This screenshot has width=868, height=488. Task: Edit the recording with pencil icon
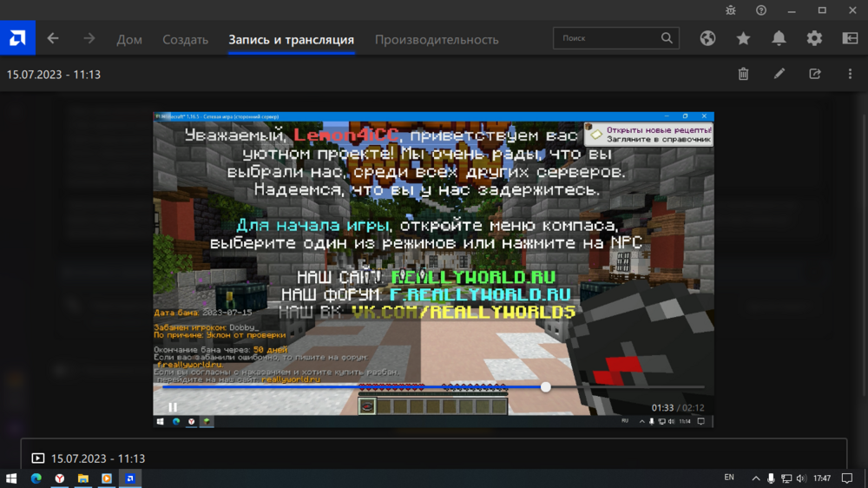(x=779, y=74)
